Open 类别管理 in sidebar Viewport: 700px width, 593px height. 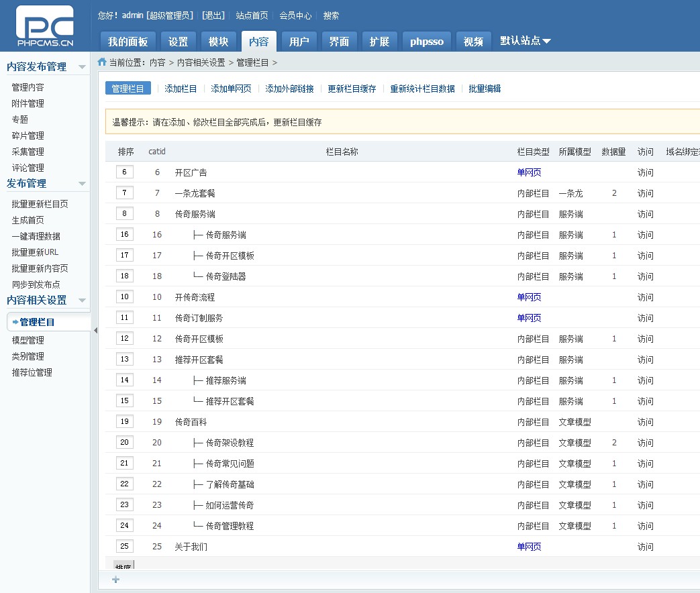28,356
